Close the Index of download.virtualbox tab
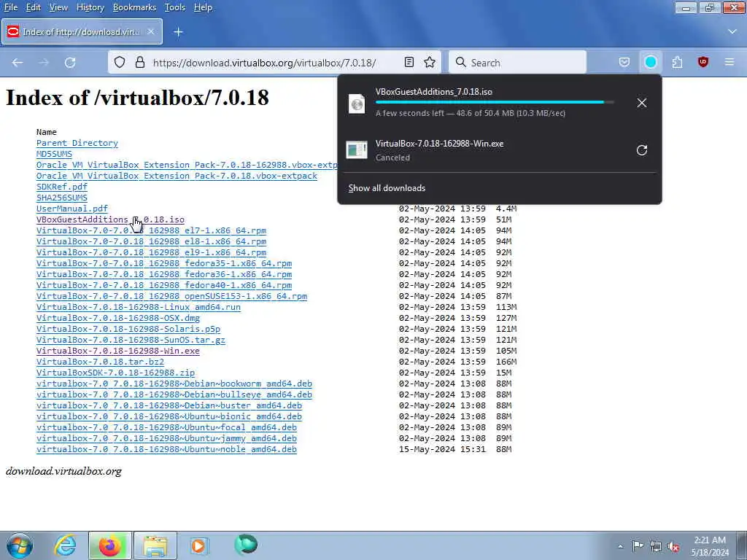This screenshot has height=560, width=747. 150,31
